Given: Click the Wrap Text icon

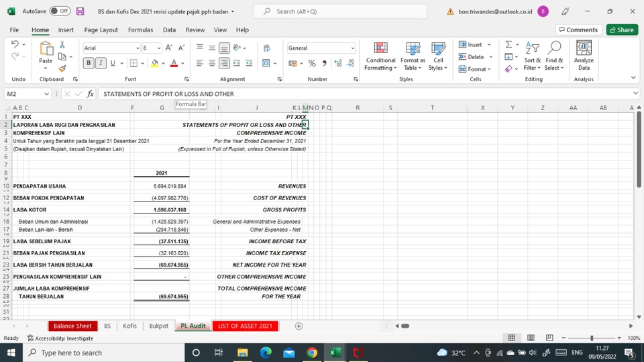Looking at the screenshot, I should pyautogui.click(x=266, y=48).
